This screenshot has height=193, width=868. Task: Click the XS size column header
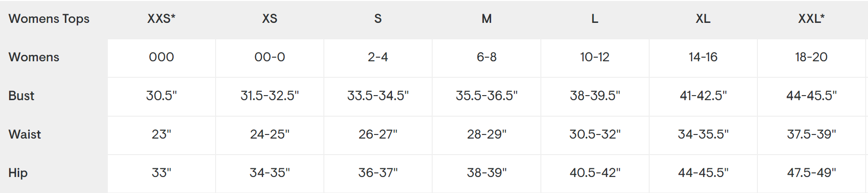tap(270, 19)
